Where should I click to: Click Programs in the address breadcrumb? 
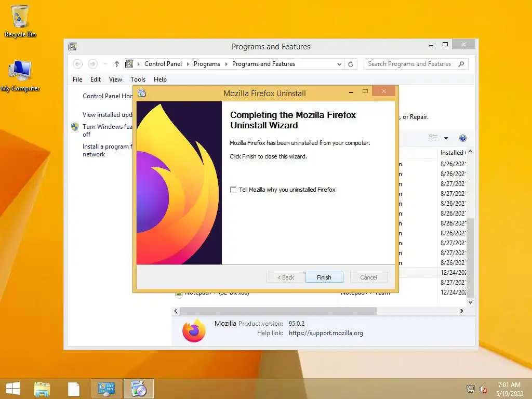[x=207, y=64]
